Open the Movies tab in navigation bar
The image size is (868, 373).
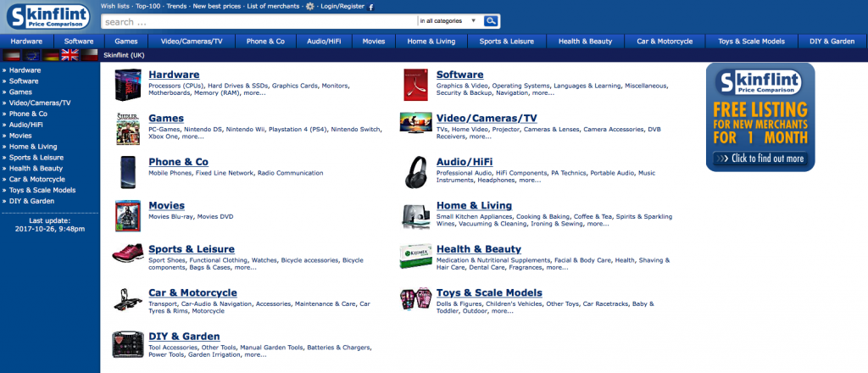click(374, 42)
